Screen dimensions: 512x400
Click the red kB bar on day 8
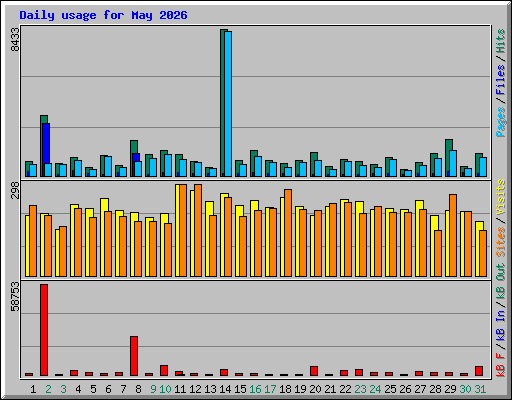pyautogui.click(x=134, y=356)
